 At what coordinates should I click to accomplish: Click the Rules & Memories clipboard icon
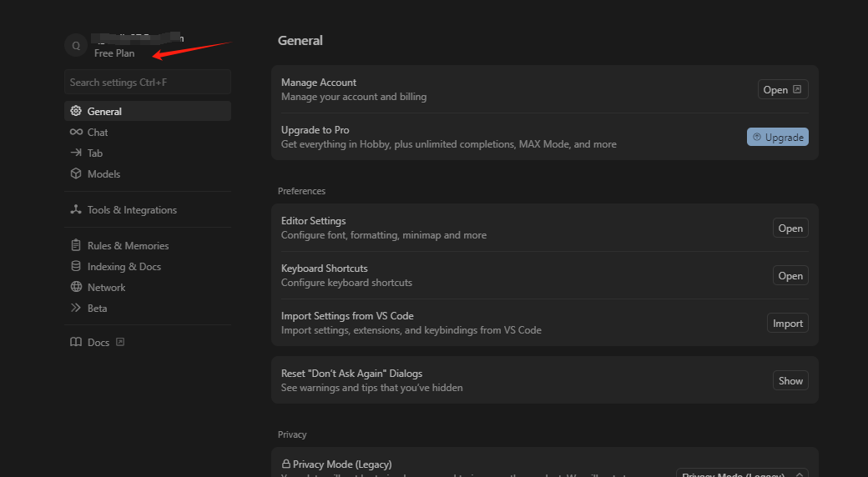[76, 246]
